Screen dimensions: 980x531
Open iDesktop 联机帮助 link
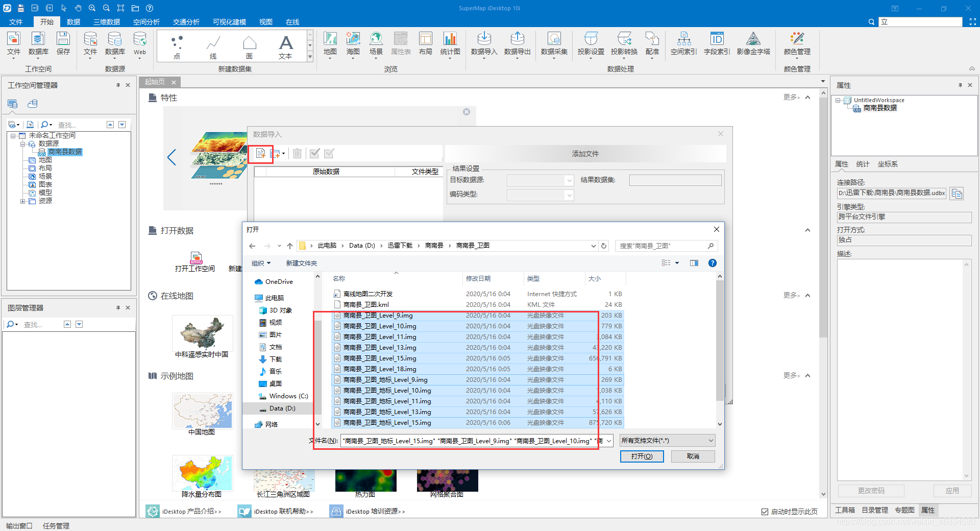pyautogui.click(x=283, y=512)
